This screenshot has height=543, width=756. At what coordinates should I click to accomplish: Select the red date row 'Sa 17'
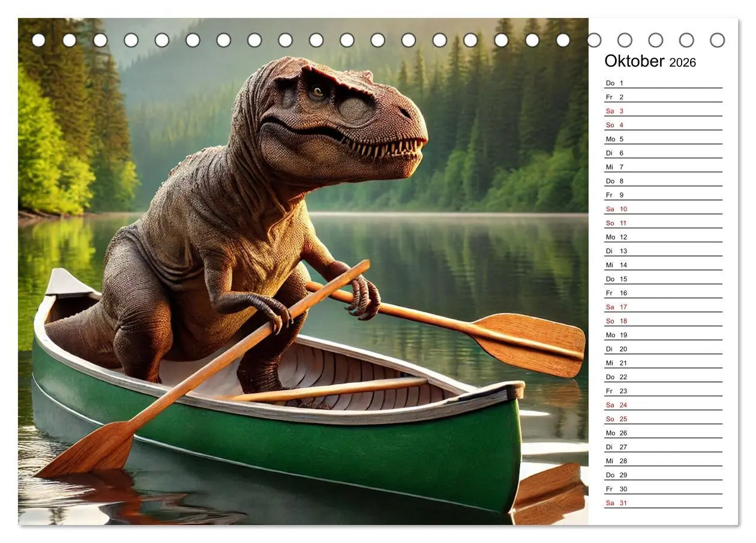coord(663,307)
